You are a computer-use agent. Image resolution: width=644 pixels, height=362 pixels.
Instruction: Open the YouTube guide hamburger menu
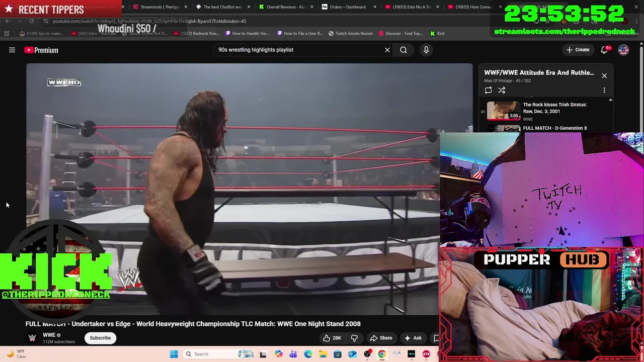pyautogui.click(x=12, y=50)
